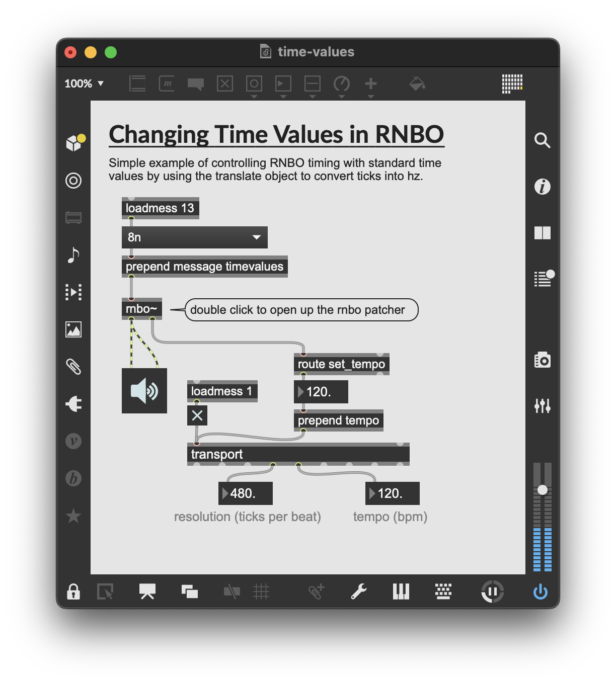The height and width of the screenshot is (683, 616).
Task: Select the rnbo~ object
Action: [142, 309]
